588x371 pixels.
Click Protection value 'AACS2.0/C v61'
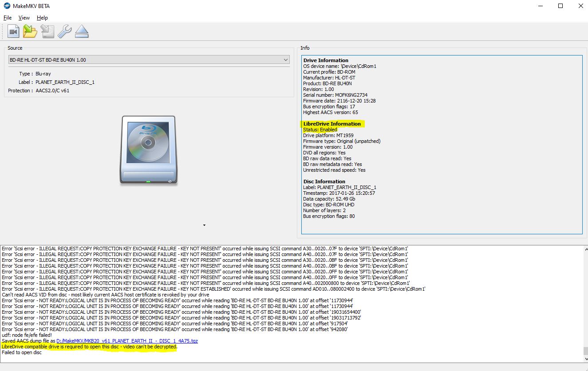[x=52, y=91]
